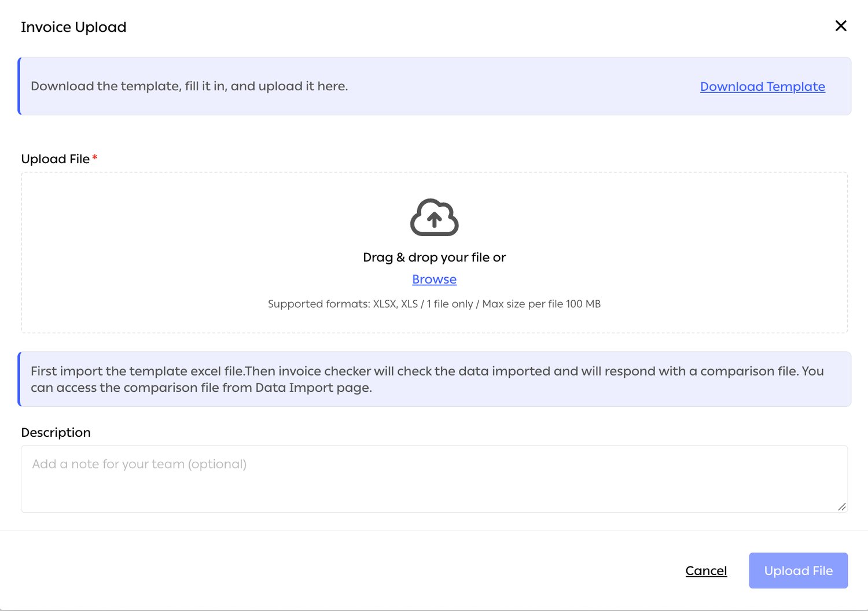Click the 'Download the template, fill it in' text
Screen dimensions: 868x611
click(x=189, y=86)
